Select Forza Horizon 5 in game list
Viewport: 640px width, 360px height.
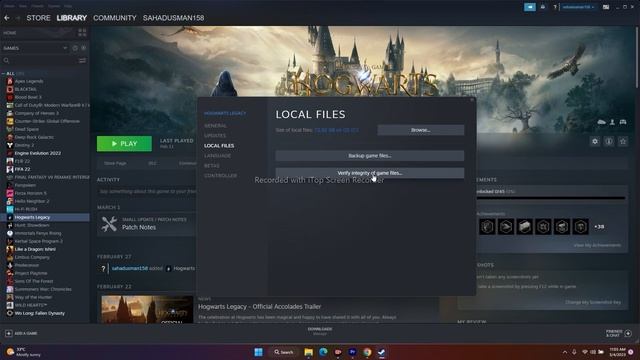tap(30, 193)
